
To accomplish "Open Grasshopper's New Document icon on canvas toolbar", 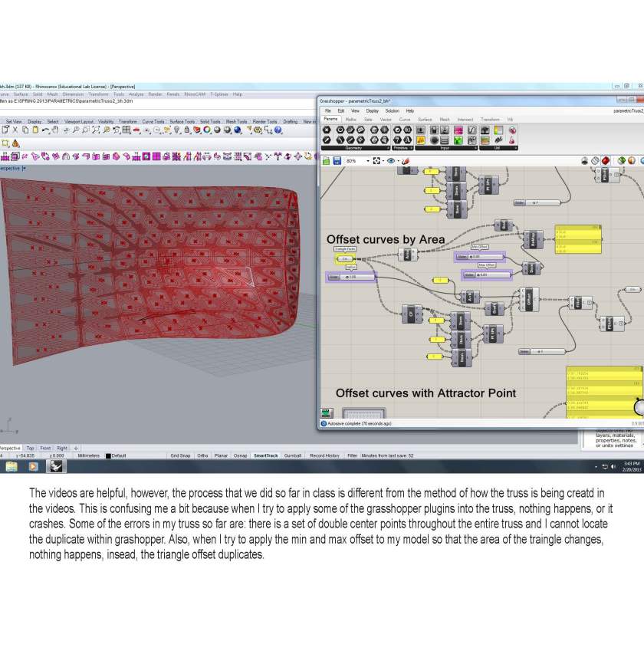I will (x=327, y=159).
